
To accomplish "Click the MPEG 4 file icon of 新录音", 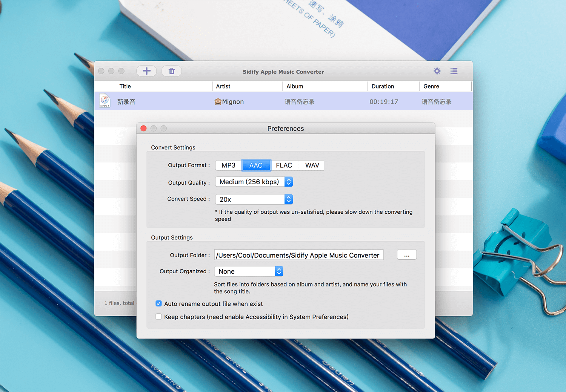I will point(105,101).
